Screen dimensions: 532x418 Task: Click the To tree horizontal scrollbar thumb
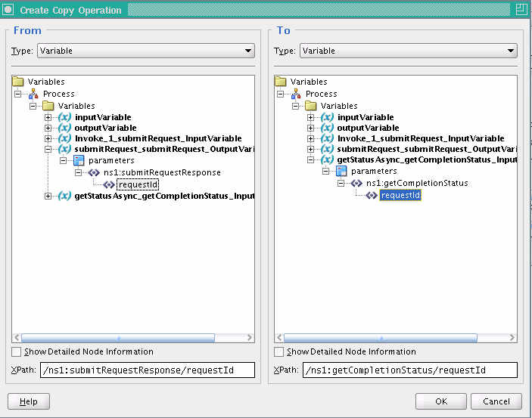(381, 338)
